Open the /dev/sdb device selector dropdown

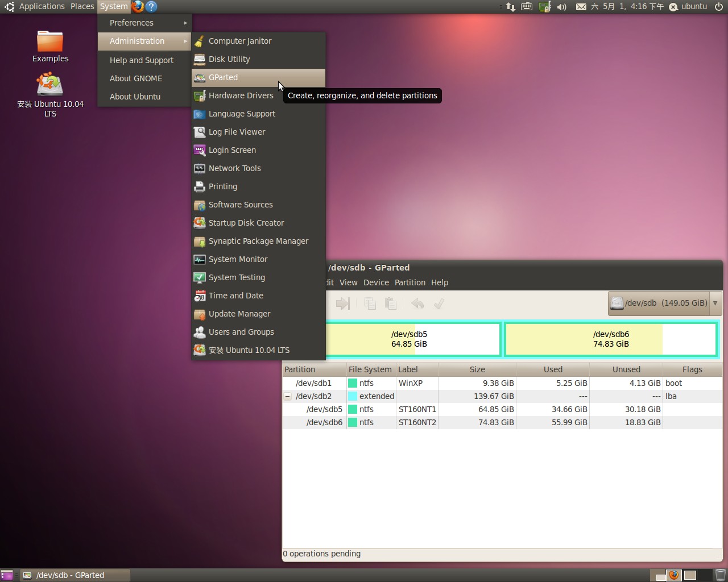click(x=665, y=303)
